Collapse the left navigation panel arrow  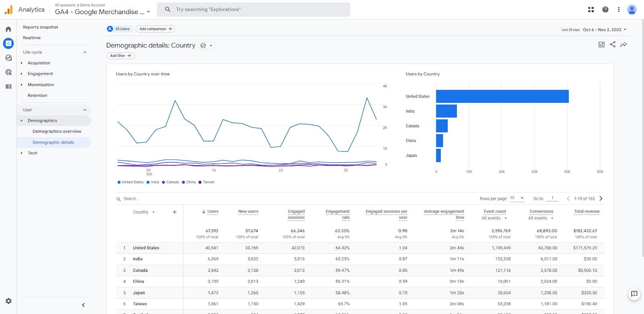(x=83, y=305)
